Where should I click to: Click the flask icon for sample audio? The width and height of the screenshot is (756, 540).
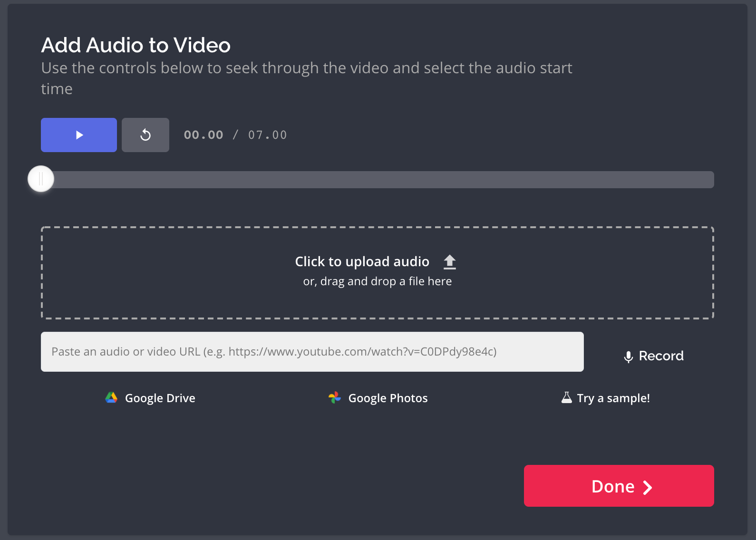pos(566,397)
